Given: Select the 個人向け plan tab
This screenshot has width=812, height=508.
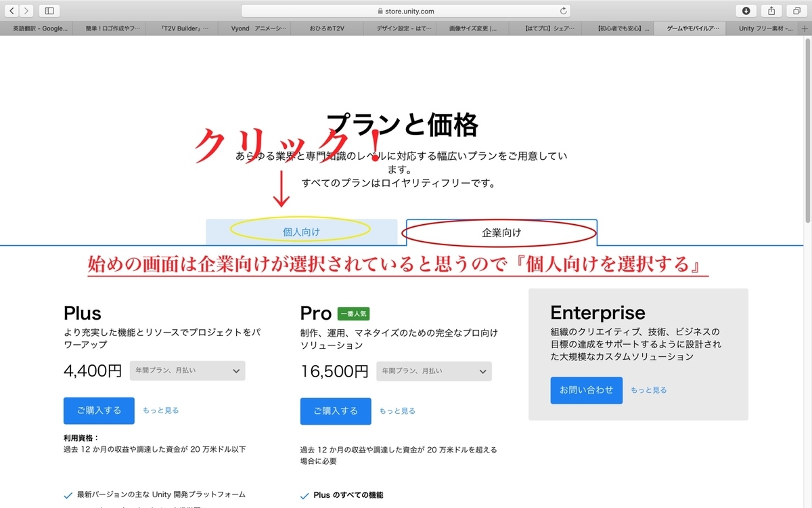Looking at the screenshot, I should 302,232.
